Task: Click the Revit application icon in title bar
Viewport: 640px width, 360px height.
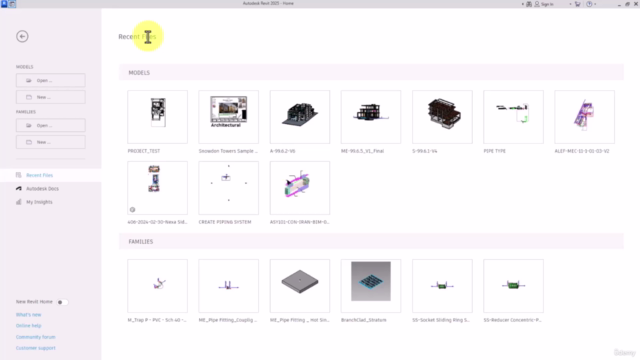Action: coord(4,4)
